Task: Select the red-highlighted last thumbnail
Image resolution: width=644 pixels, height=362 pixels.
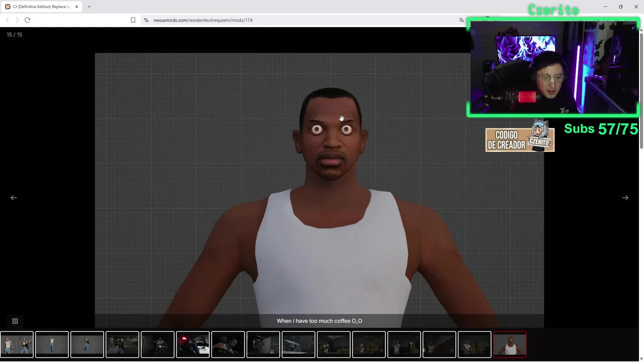Action: [x=510, y=344]
